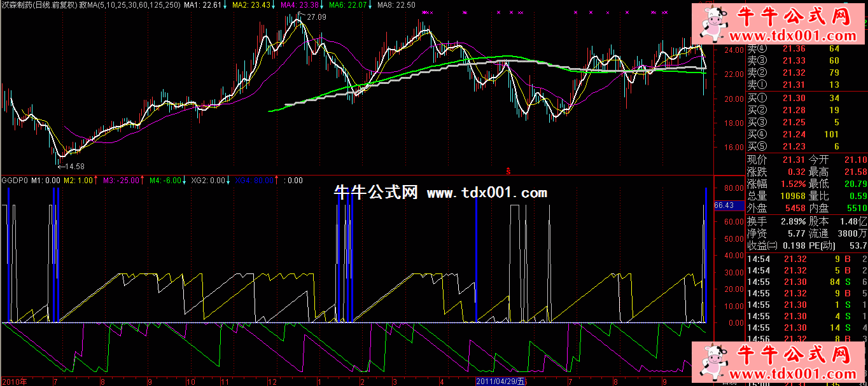Open top-right banner link www.tdx001.com
The height and width of the screenshot is (386, 868).
point(801,36)
